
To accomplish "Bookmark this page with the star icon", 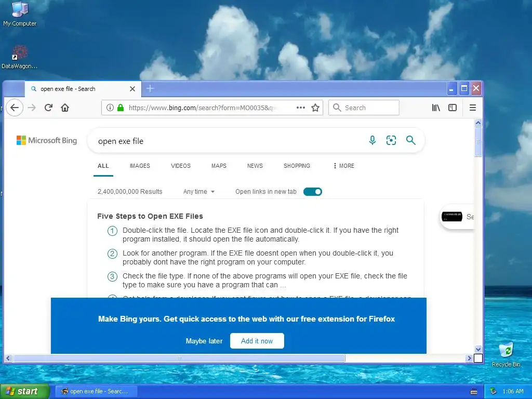I will pyautogui.click(x=315, y=108).
